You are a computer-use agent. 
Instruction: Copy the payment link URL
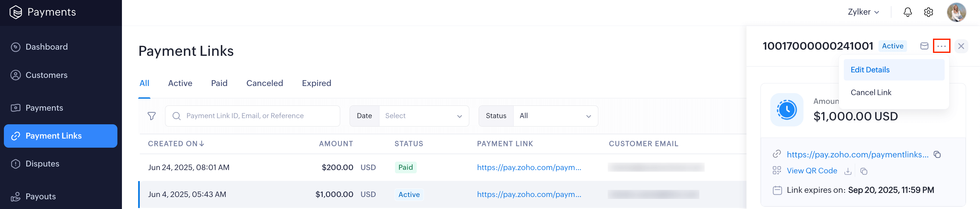(x=937, y=154)
